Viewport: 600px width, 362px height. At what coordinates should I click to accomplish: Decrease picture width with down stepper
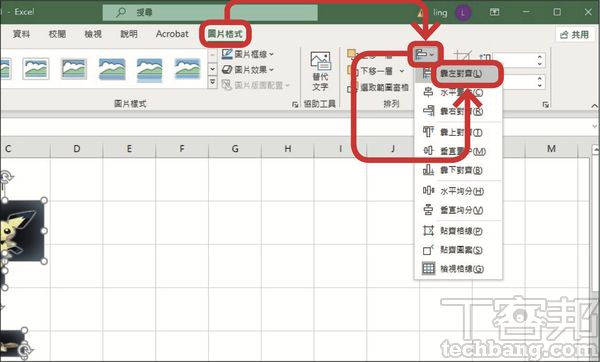(540, 86)
